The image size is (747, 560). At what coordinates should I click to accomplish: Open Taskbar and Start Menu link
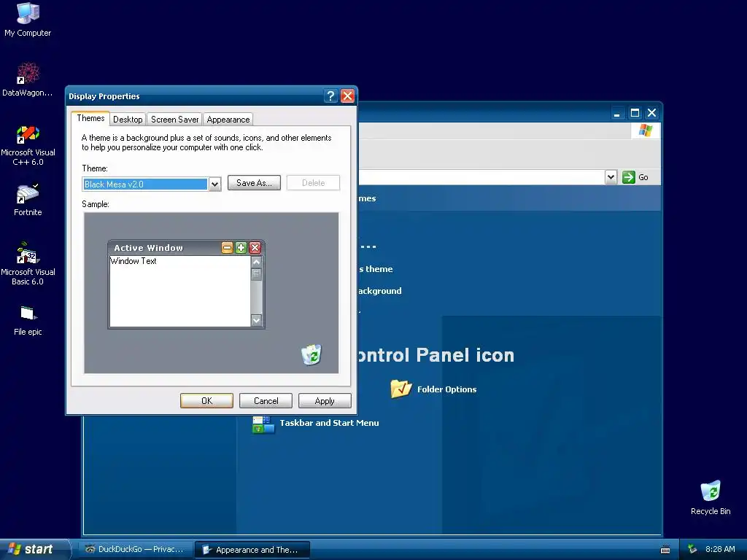point(329,423)
